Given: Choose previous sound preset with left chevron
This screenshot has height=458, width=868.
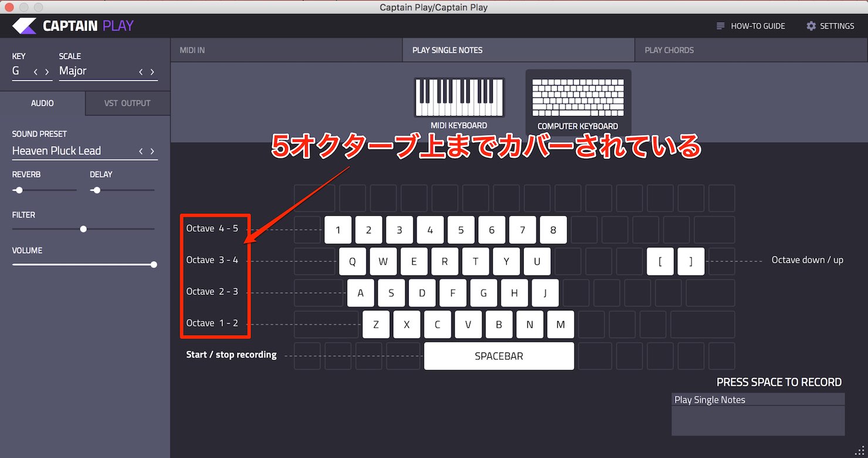Looking at the screenshot, I should coord(141,151).
